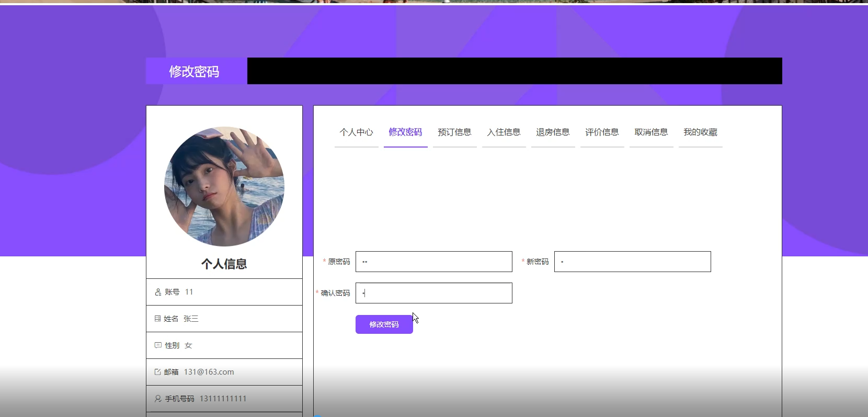Click the 个人信息 heading
Viewport: 868px width, 417px height.
coord(224,264)
